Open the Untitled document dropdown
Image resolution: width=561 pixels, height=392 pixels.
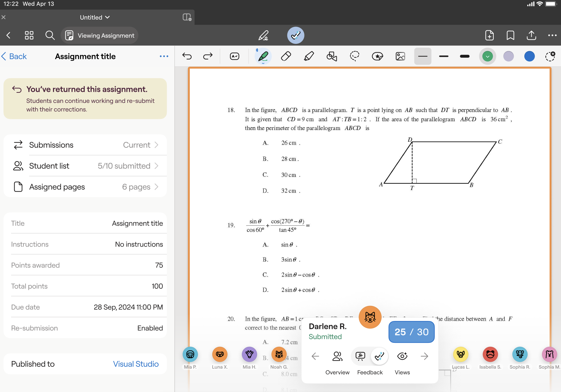[94, 17]
